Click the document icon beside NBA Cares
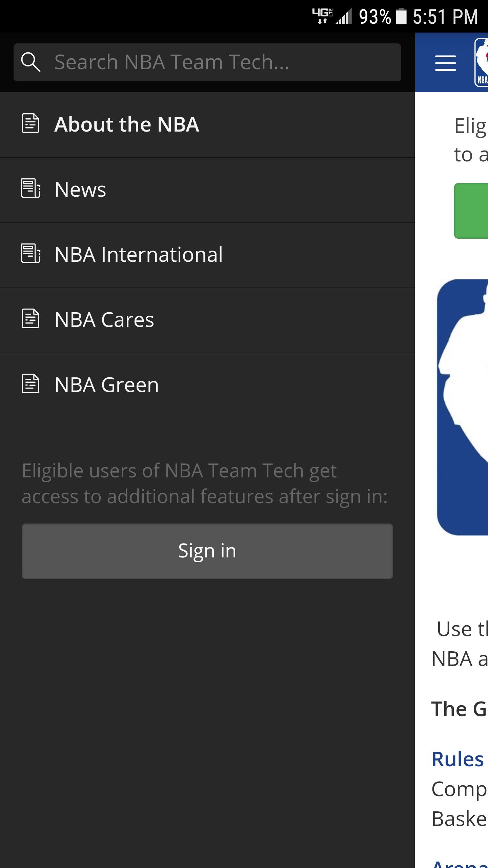 click(30, 318)
